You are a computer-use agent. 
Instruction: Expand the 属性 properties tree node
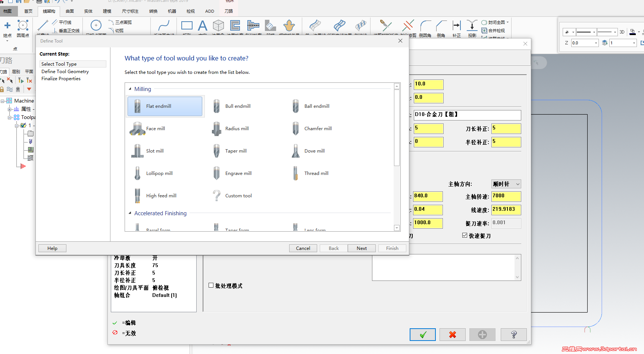[x=10, y=109]
